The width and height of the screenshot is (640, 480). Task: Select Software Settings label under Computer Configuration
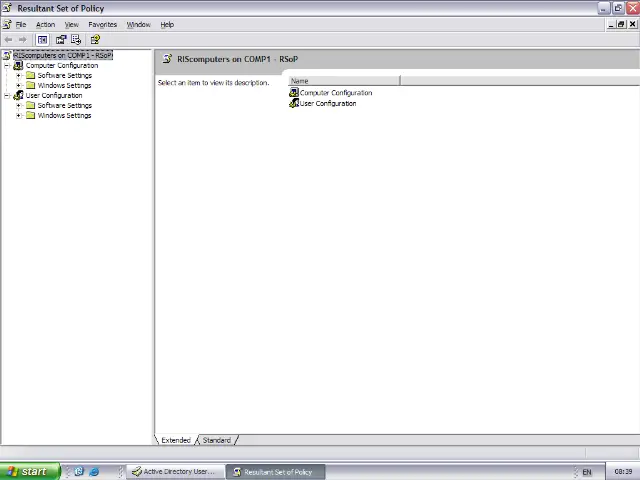click(x=64, y=76)
